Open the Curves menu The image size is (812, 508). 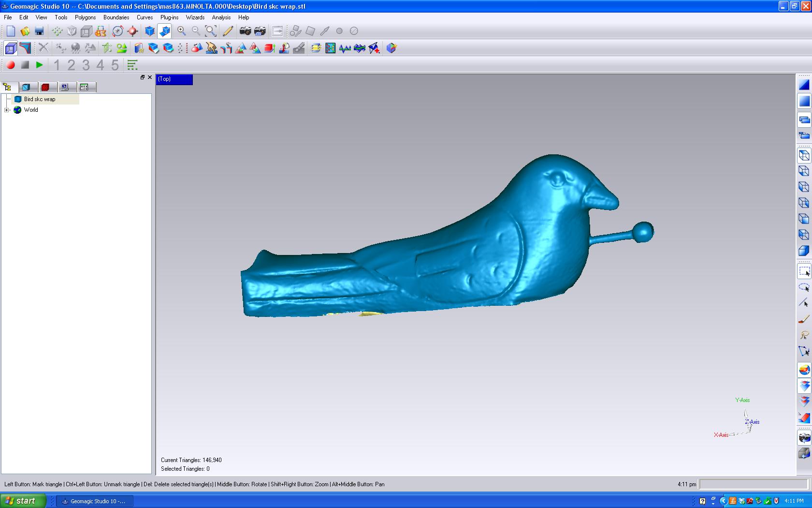145,17
